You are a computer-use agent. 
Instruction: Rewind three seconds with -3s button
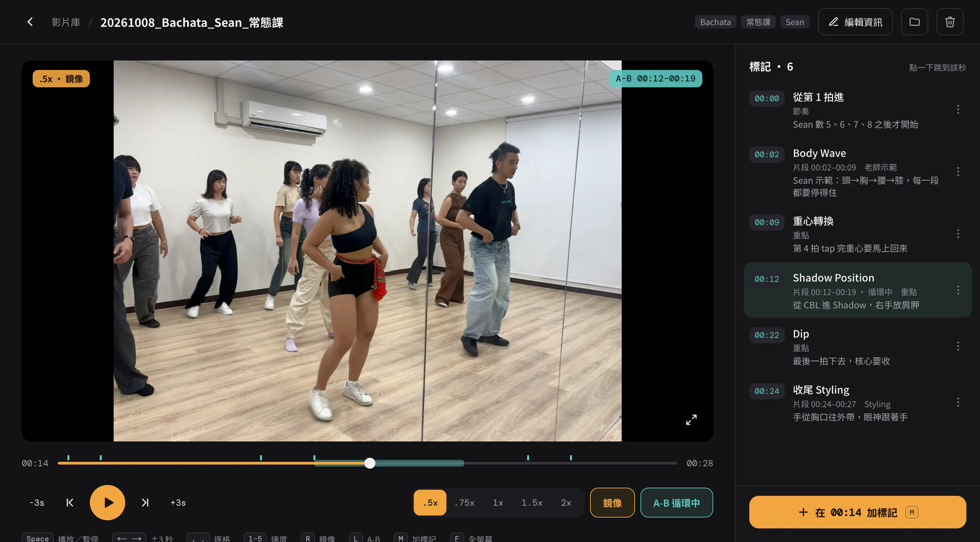tap(37, 503)
